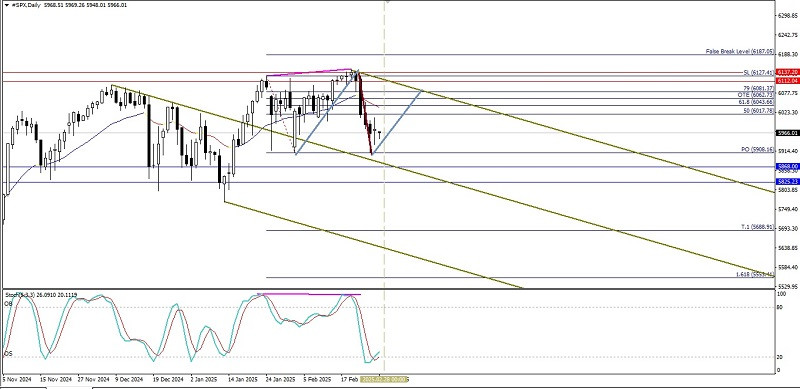Screen dimensions: 800x389
Task: Click the False Break Level (6187.05) label
Action: pos(740,52)
